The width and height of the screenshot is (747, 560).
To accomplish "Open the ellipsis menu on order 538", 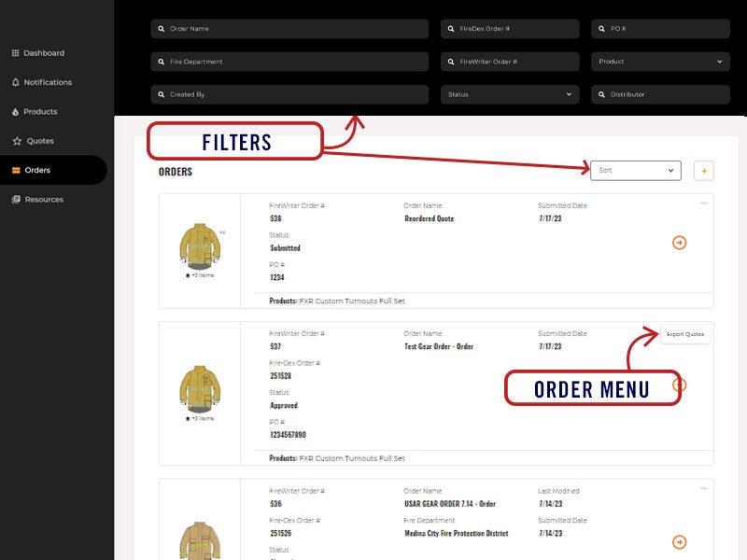I will (705, 202).
